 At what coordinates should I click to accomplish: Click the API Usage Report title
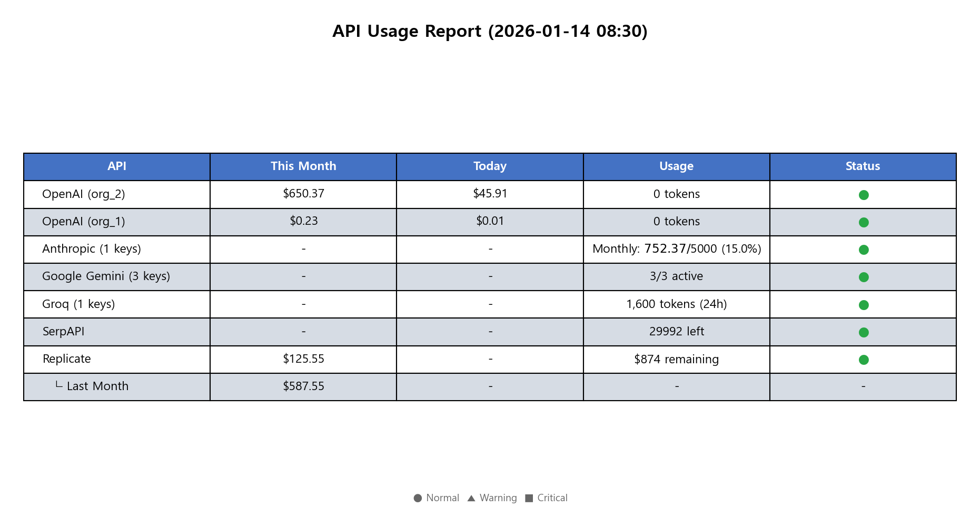coord(490,31)
